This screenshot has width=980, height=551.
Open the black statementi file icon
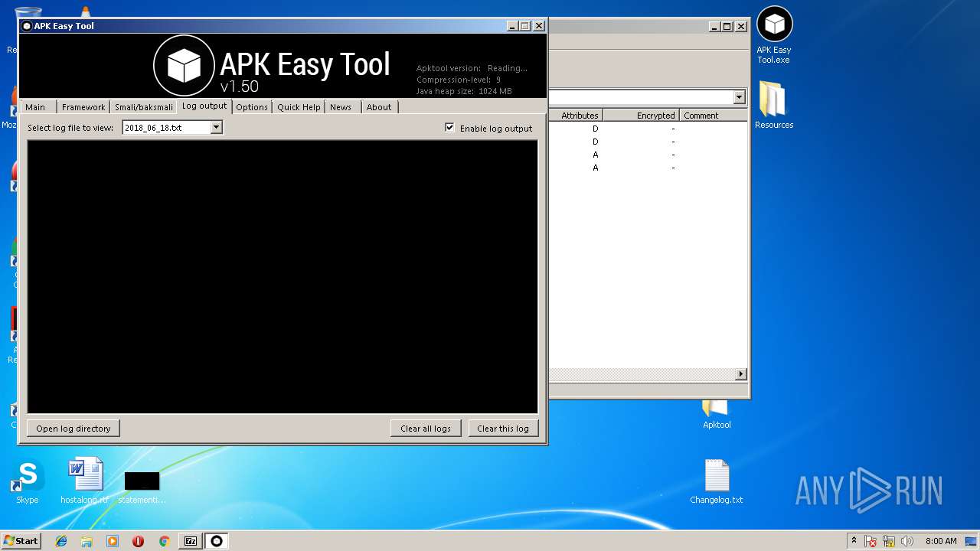pyautogui.click(x=142, y=486)
